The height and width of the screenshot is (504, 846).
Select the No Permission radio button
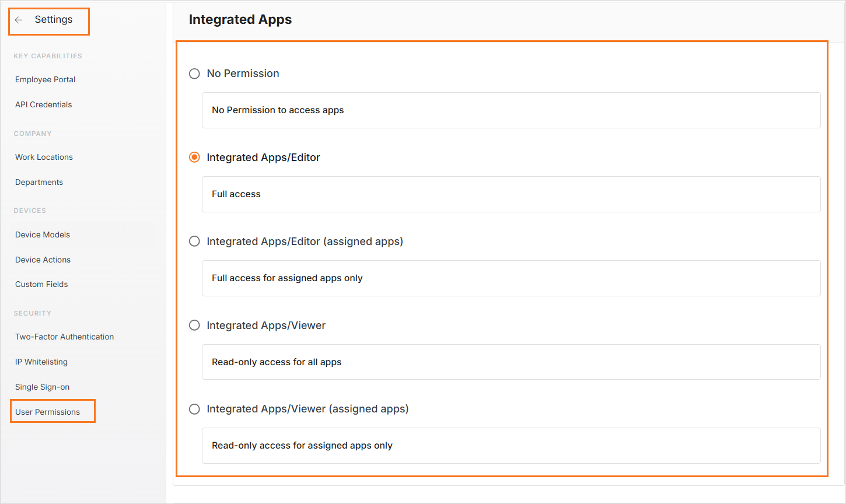(194, 73)
